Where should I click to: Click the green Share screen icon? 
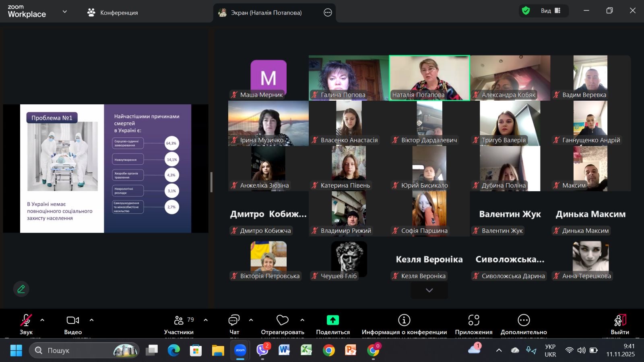332,320
